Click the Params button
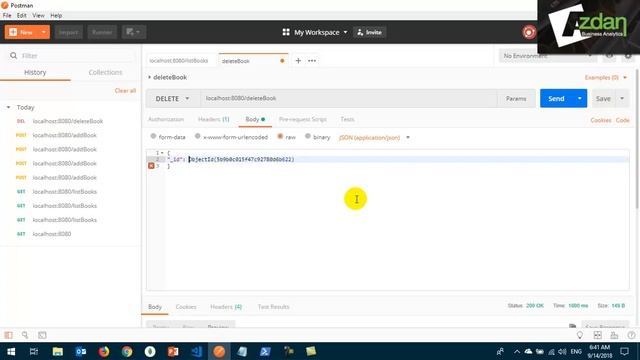The width and height of the screenshot is (640, 360). [x=516, y=98]
